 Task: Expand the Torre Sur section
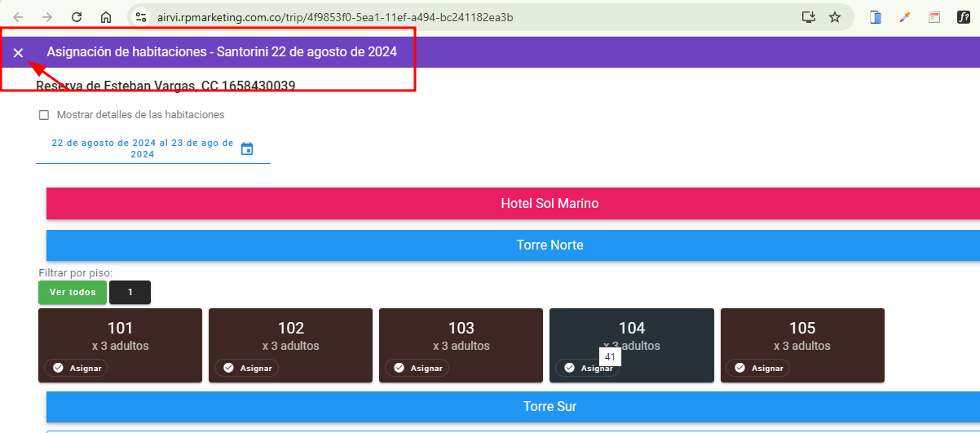tap(550, 407)
